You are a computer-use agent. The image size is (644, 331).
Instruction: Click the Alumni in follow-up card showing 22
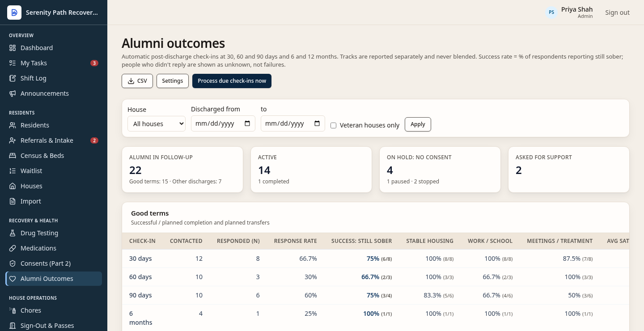click(182, 170)
